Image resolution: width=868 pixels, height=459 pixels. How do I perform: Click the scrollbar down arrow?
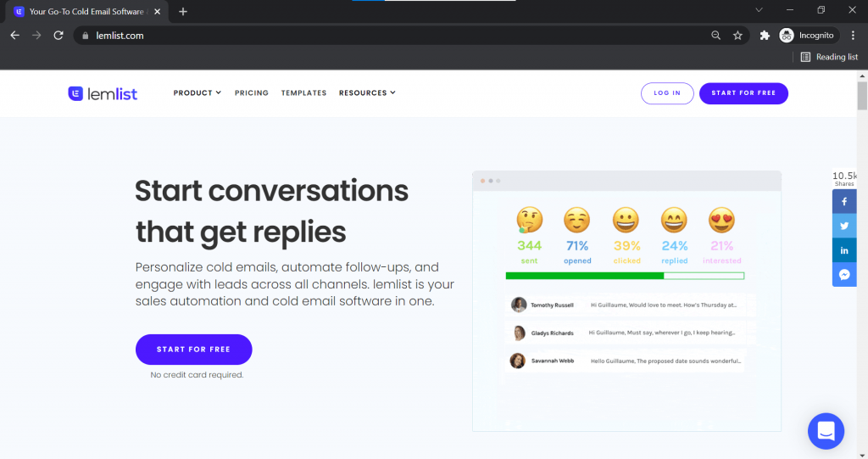point(862,455)
